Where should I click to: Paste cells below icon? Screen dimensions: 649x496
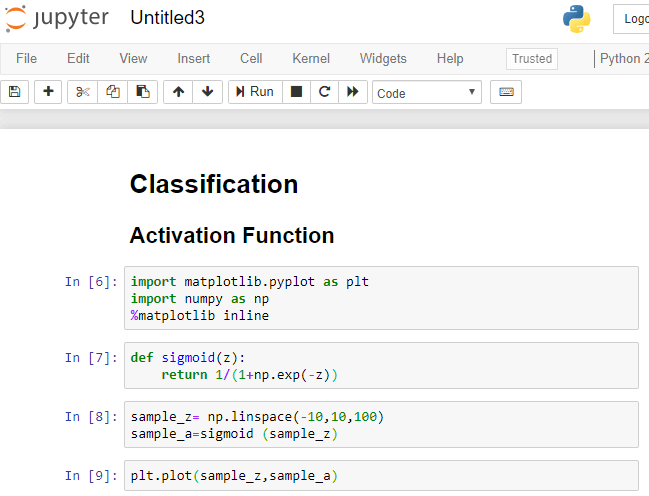click(x=143, y=92)
